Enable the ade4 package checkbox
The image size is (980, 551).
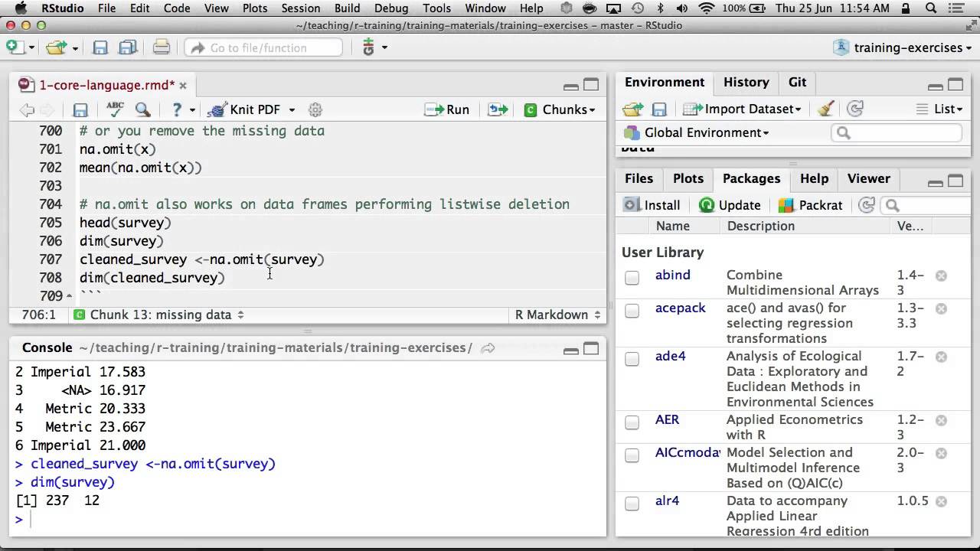[632, 359]
